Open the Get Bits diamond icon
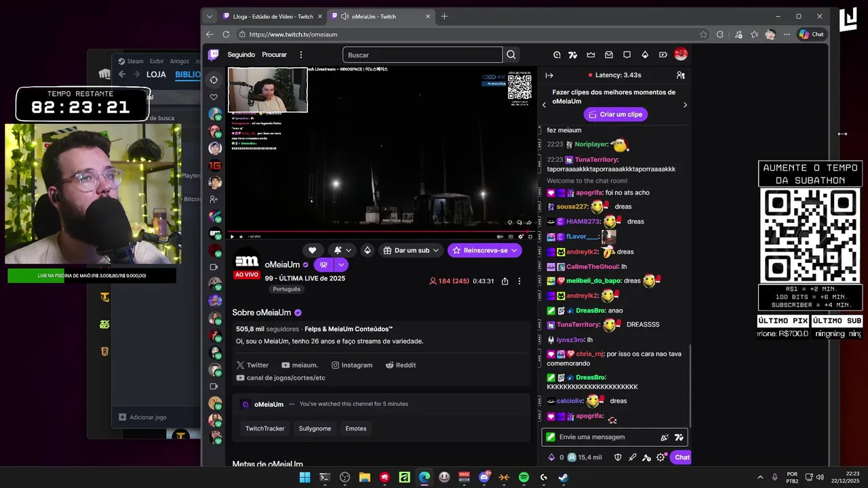 (645, 55)
